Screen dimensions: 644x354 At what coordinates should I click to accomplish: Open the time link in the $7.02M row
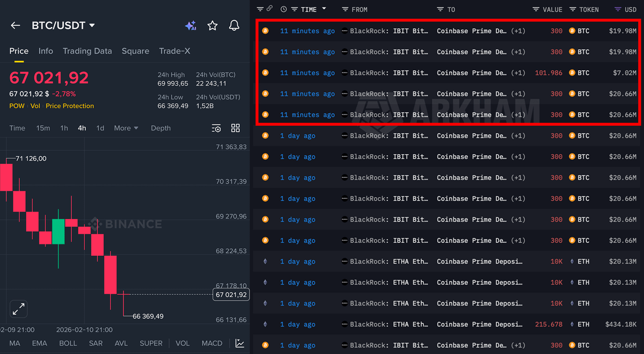308,73
